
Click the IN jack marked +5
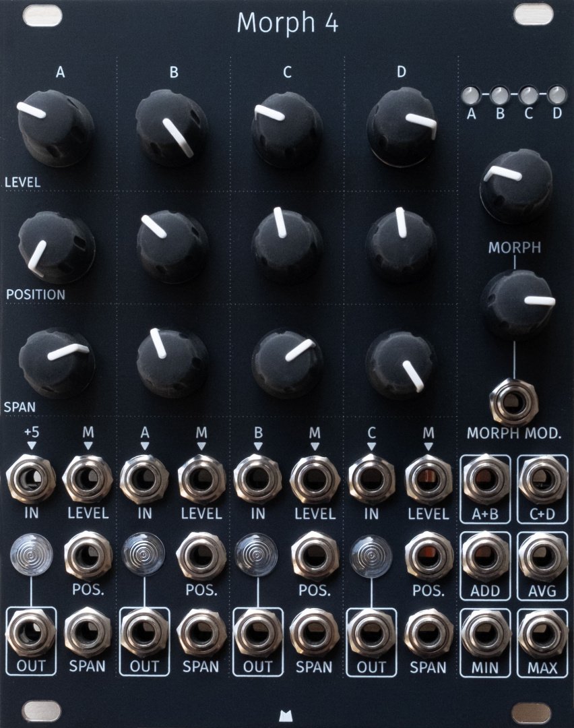(30, 480)
